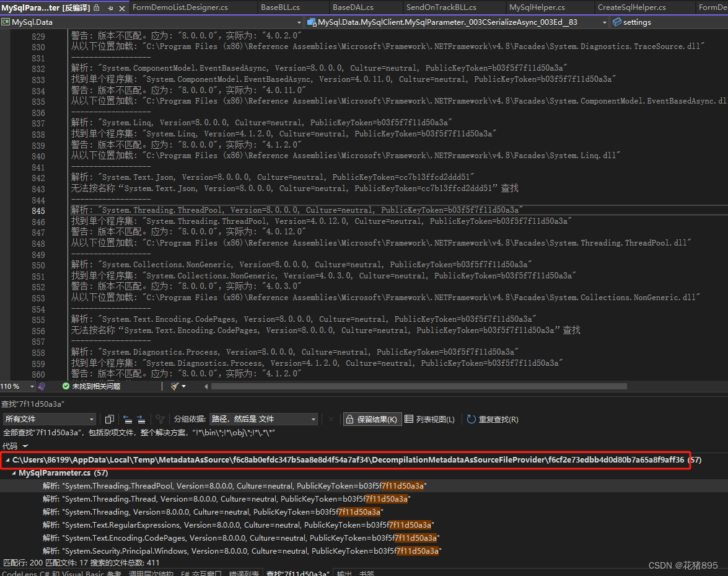Go to previous search result arrow
Viewport: 728px width, 576px height.
[126, 419]
